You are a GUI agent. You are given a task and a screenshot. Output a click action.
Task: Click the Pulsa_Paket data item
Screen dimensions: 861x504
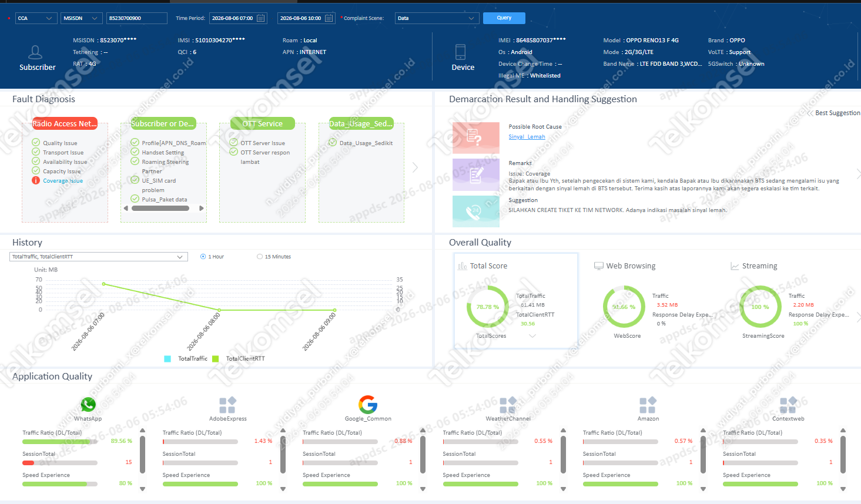click(x=165, y=200)
